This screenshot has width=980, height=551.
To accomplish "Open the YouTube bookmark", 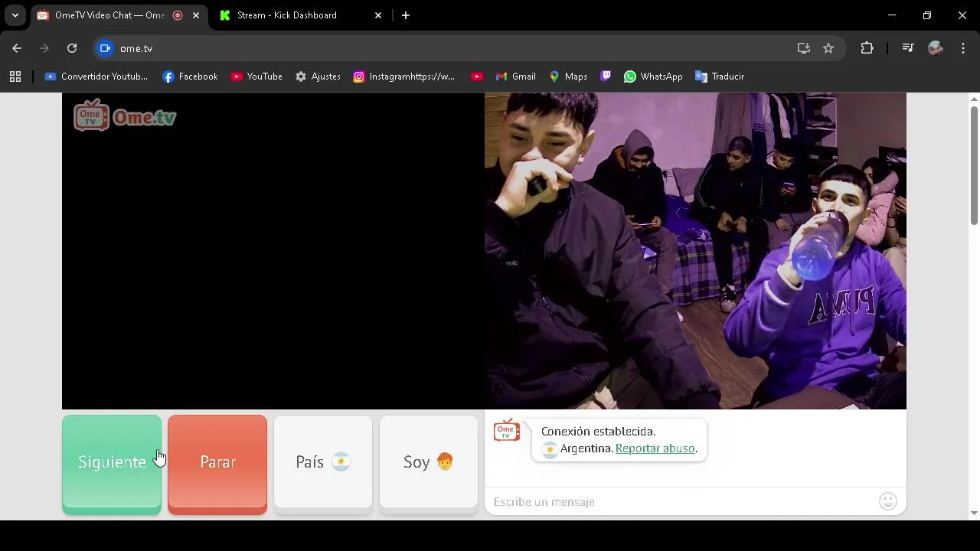I will (x=256, y=77).
